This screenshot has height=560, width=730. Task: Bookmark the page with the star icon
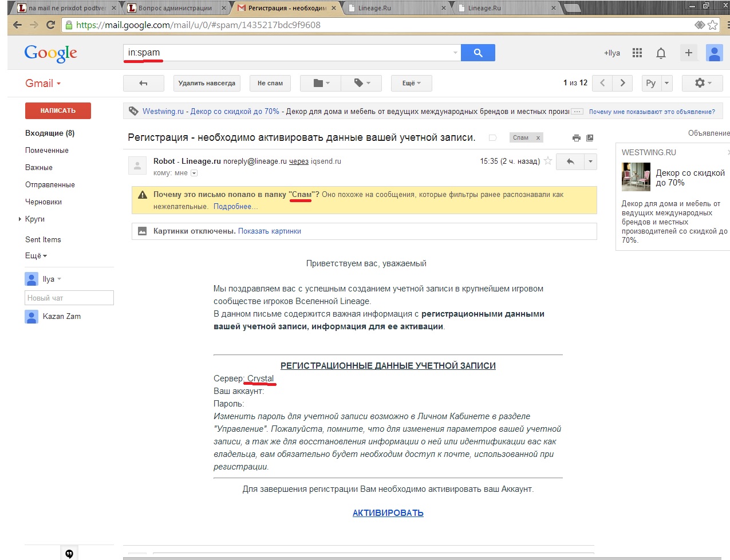[x=713, y=25]
